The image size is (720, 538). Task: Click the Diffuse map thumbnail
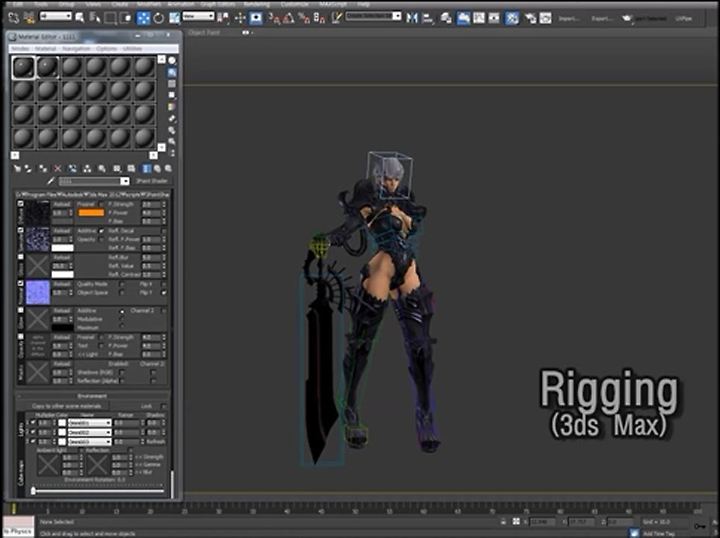click(37, 213)
